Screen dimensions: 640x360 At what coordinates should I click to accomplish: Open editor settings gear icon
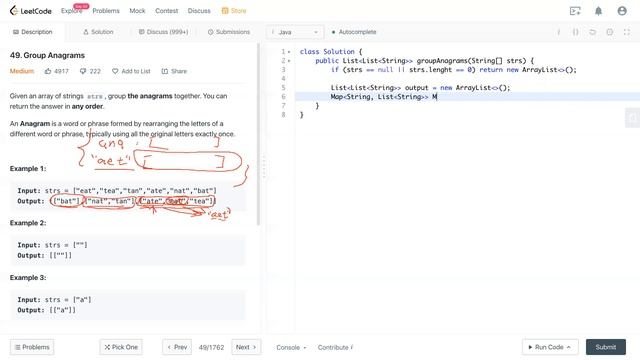609,32
